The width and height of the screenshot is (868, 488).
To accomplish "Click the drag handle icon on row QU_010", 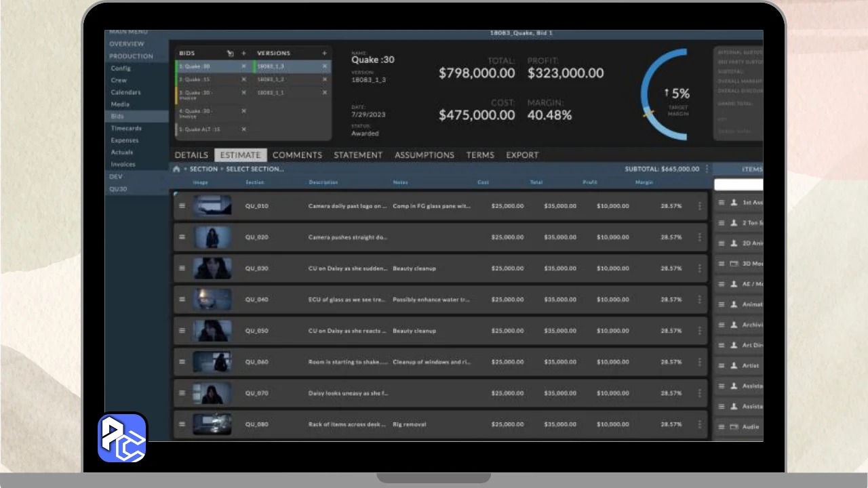I will tap(182, 206).
